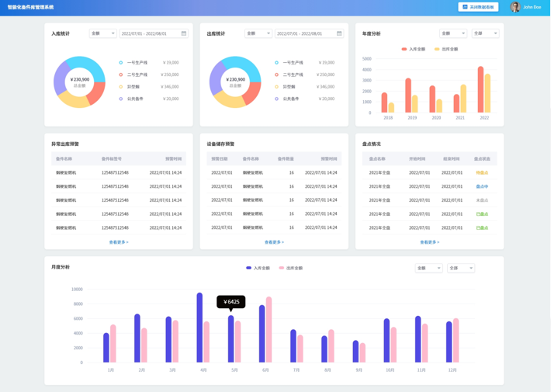Open the 全部 dropdown in 年度分析 card
The height and width of the screenshot is (392, 551).
[x=485, y=33]
